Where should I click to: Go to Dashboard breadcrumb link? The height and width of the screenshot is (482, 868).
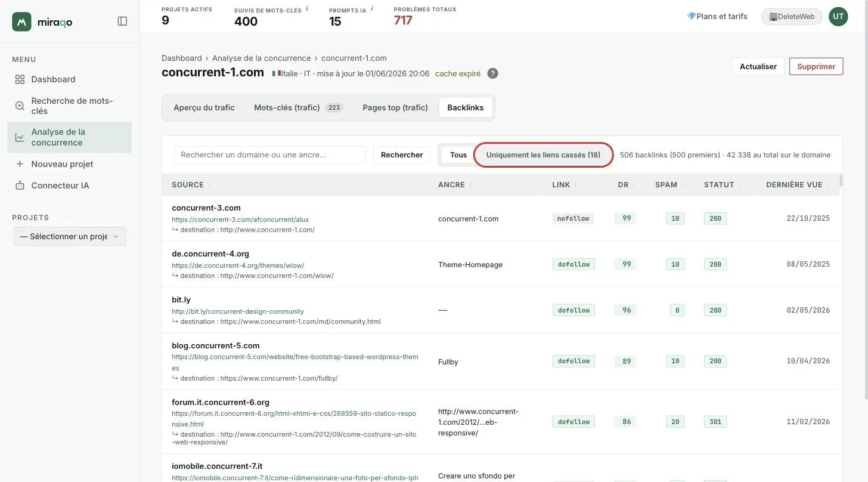[182, 58]
